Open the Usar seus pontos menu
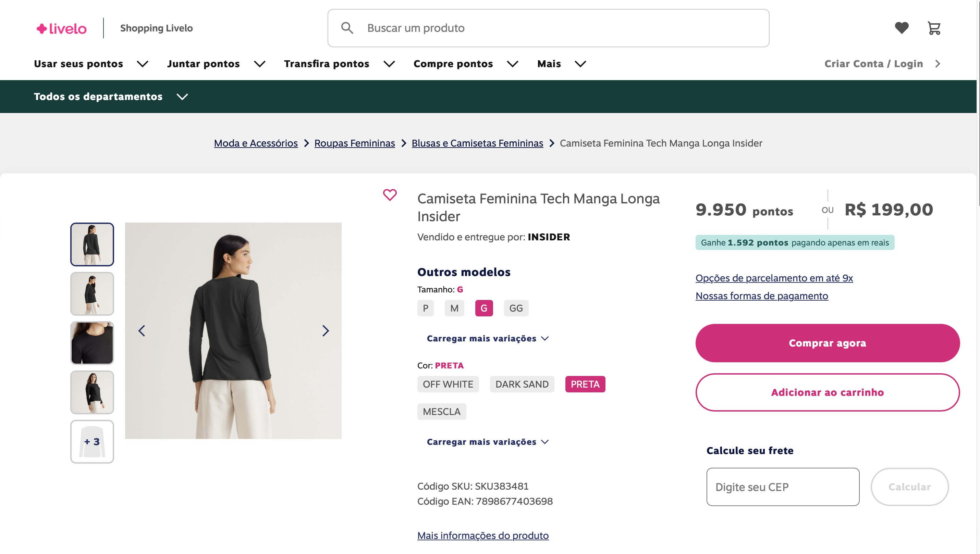Image resolution: width=980 pixels, height=554 pixels. click(91, 64)
